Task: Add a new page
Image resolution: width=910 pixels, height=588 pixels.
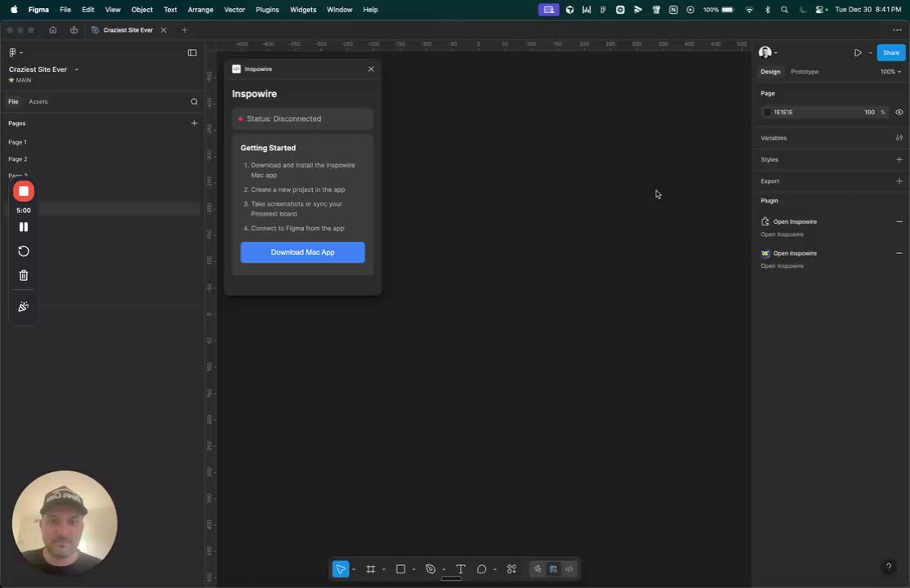Action: [x=194, y=123]
